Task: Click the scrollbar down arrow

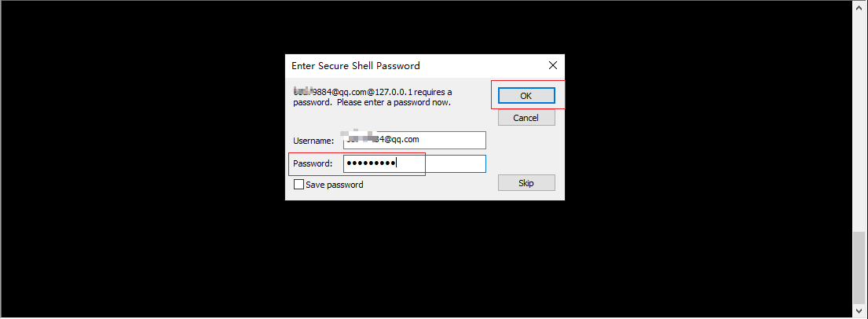Action: coord(859,312)
